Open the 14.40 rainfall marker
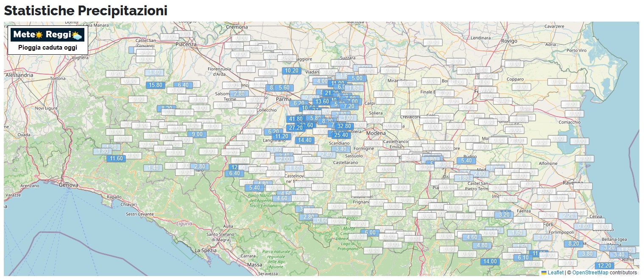 tap(305, 140)
